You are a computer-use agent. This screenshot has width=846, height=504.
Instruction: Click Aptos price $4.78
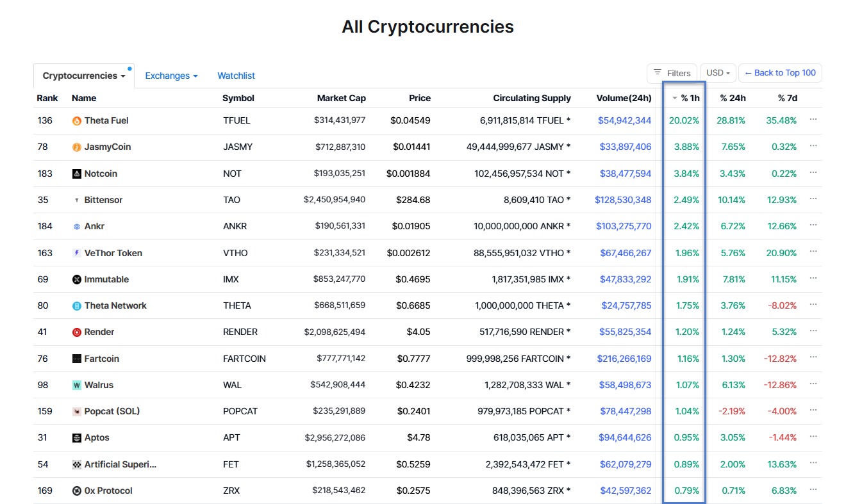418,437
